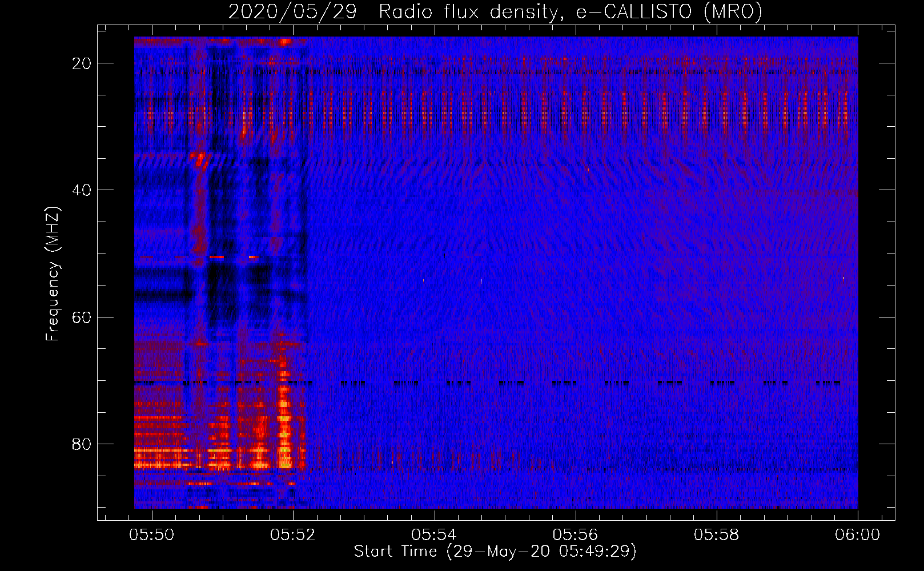Screen dimensions: 924x571
Task: Click the 80 MHz frequency tick label
Action: point(82,444)
